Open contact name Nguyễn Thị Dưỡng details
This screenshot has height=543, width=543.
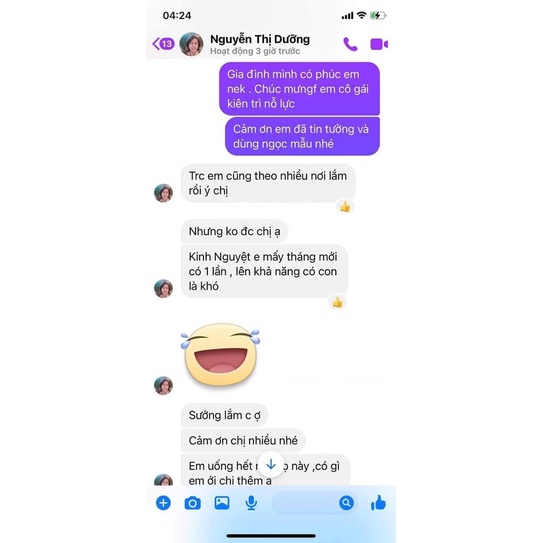pyautogui.click(x=260, y=39)
